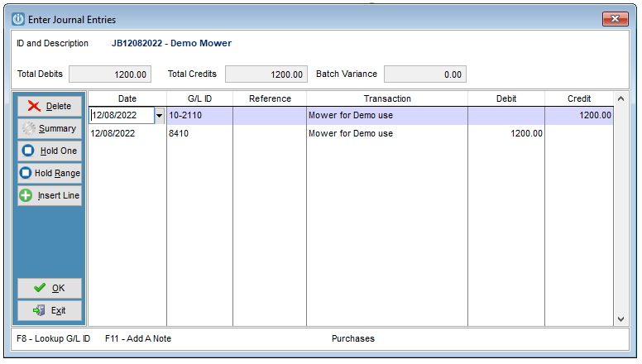Image resolution: width=642 pixels, height=364 pixels.
Task: Click the Reference column header
Action: point(270,98)
